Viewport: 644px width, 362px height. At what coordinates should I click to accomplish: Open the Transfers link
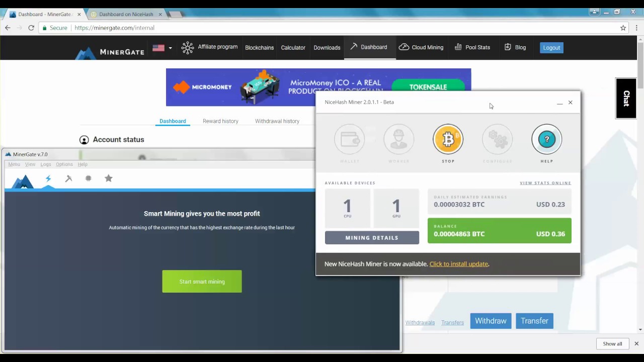point(452,323)
